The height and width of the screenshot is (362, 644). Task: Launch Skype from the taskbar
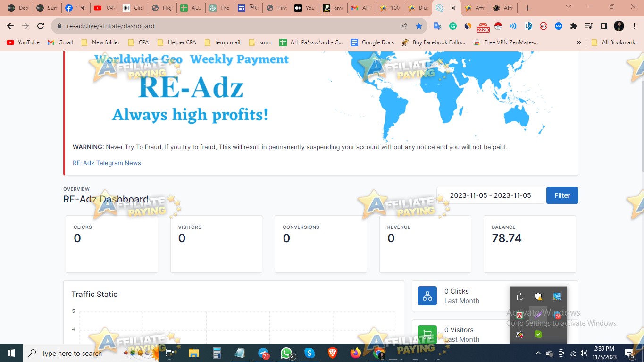[x=309, y=353]
